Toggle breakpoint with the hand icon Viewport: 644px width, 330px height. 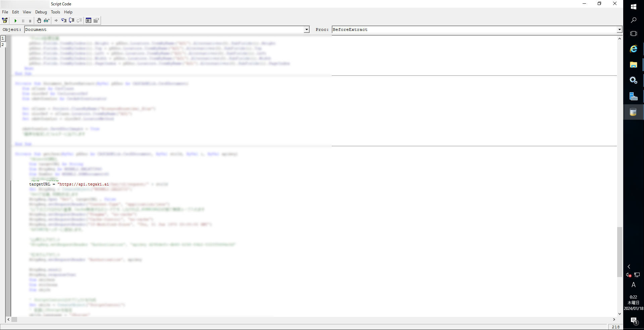39,20
